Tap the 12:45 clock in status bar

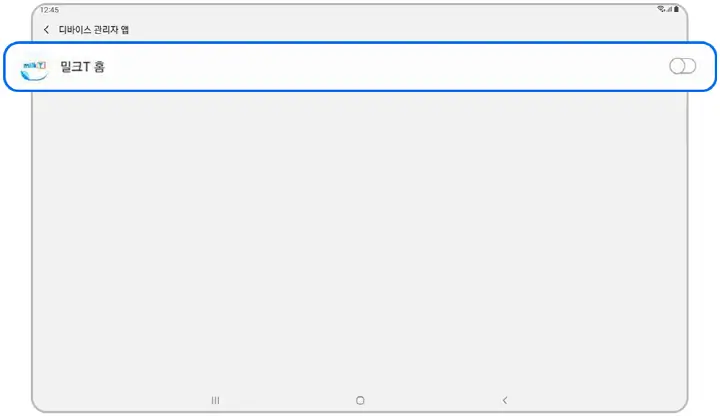point(49,10)
